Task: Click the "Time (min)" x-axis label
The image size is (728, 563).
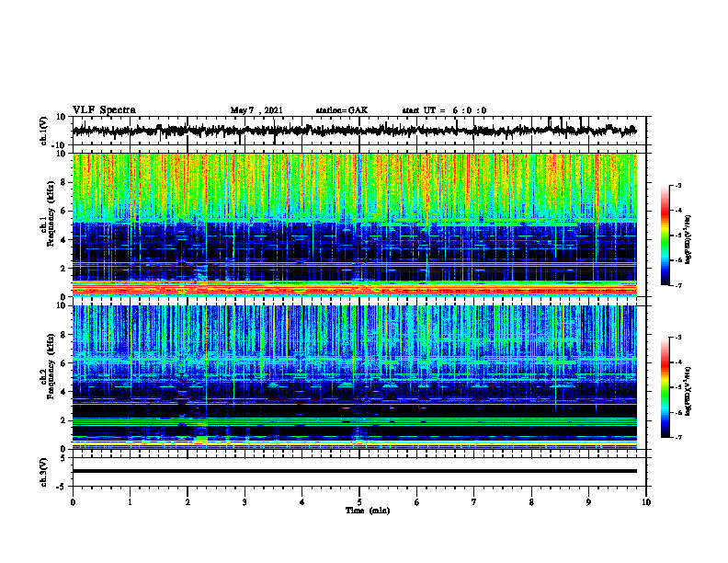Action: pos(368,511)
